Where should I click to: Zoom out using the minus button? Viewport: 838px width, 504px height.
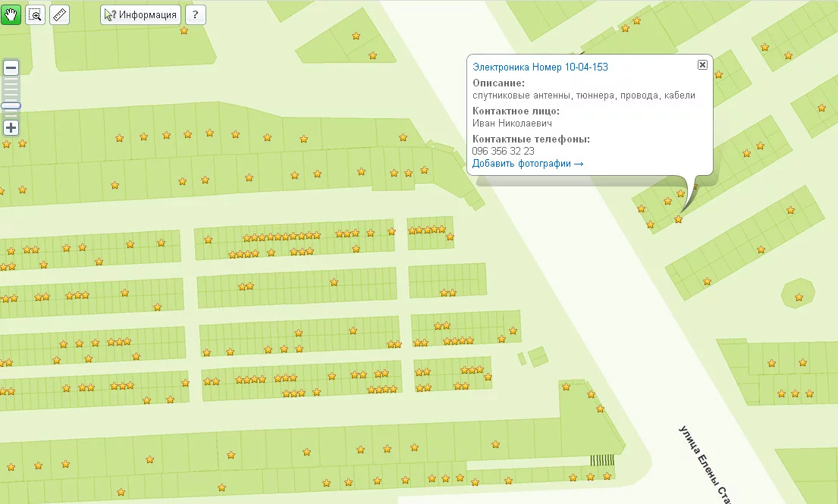11,67
